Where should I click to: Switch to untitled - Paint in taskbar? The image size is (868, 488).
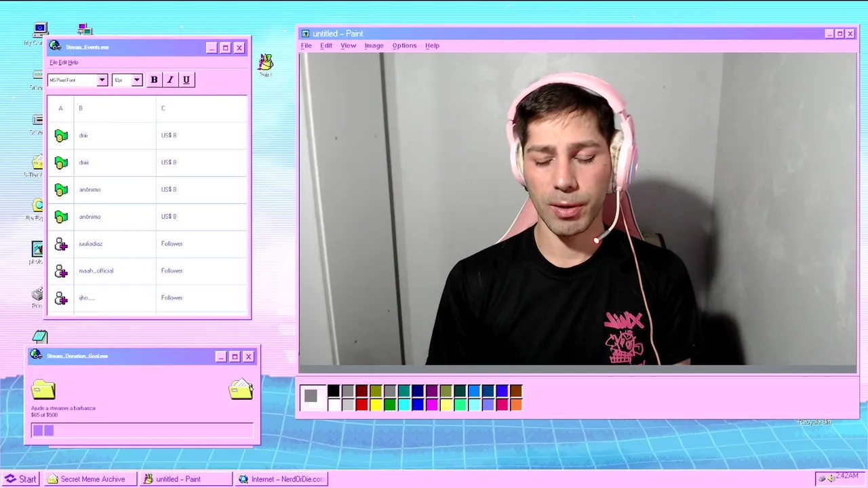click(x=186, y=479)
